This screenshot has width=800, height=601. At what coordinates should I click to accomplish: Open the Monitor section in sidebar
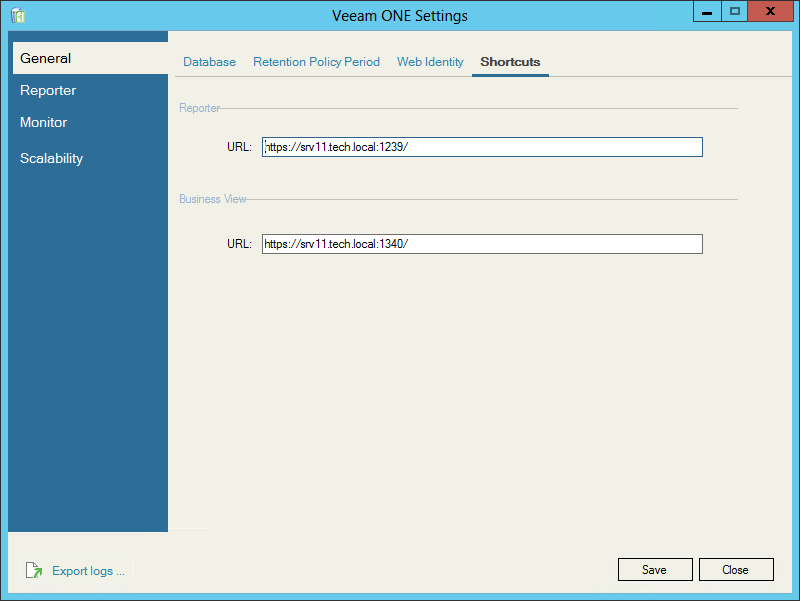[43, 122]
